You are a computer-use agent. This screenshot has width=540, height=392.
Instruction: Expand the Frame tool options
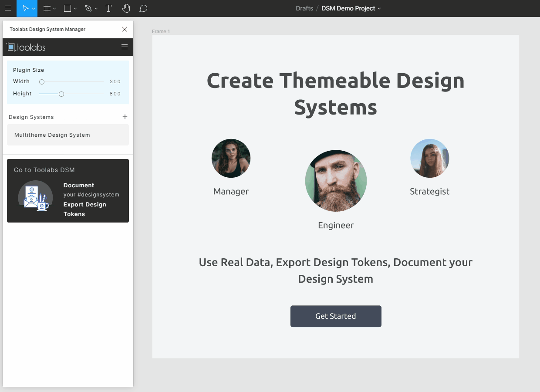[x=54, y=8]
